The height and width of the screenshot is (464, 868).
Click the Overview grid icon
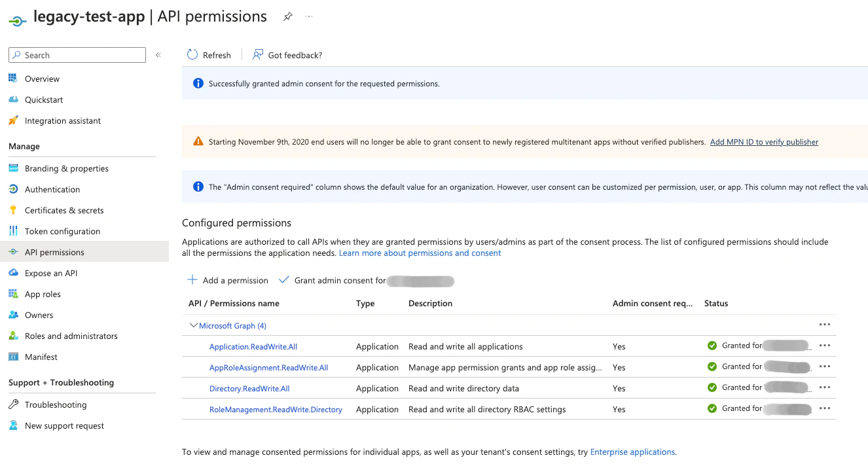13,79
